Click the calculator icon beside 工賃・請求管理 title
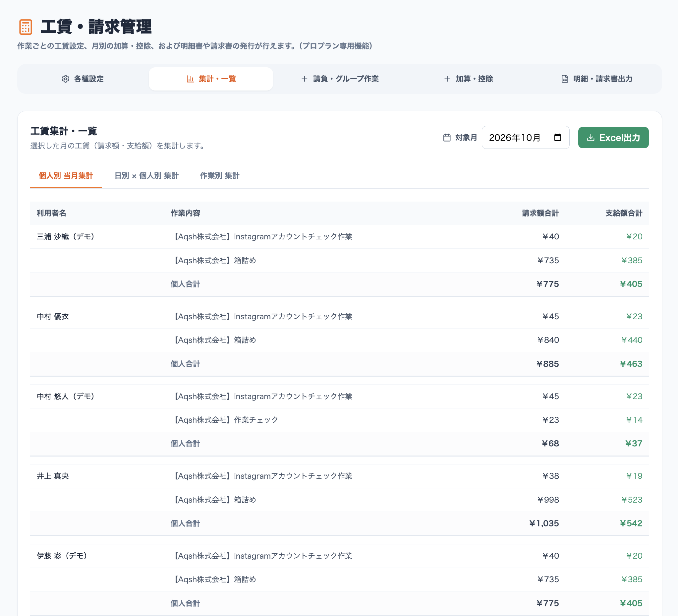 pos(26,27)
